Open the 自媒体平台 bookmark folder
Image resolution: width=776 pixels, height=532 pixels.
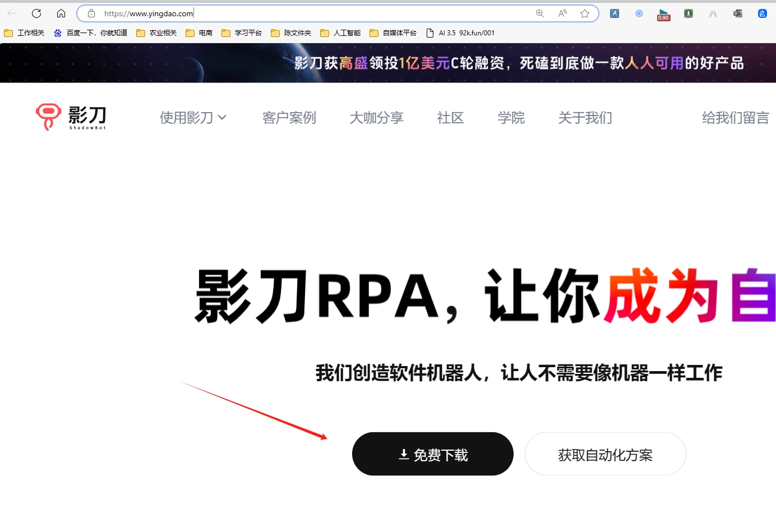click(393, 33)
